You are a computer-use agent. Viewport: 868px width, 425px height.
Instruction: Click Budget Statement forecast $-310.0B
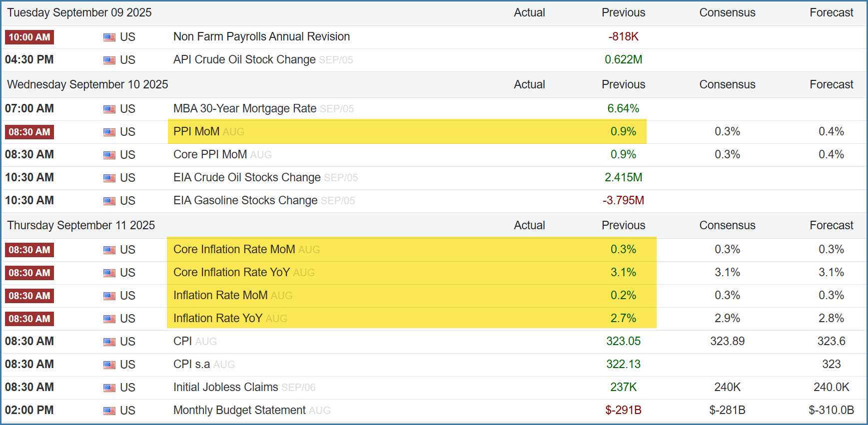pyautogui.click(x=832, y=410)
